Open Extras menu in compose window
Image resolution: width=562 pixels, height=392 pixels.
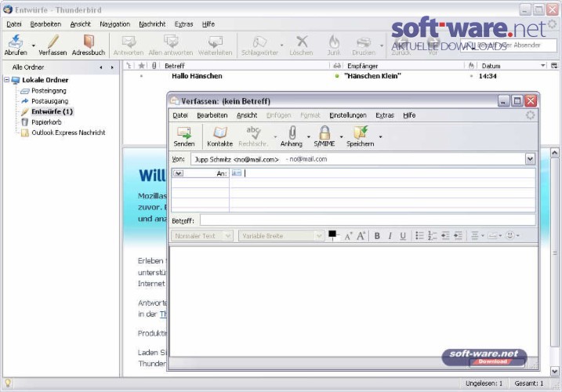[x=385, y=115]
